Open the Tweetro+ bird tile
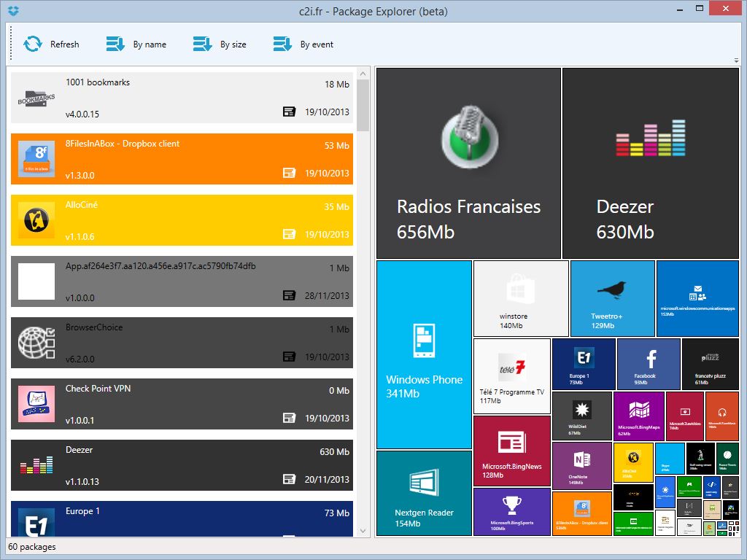Image resolution: width=747 pixels, height=560 pixels. (612, 298)
